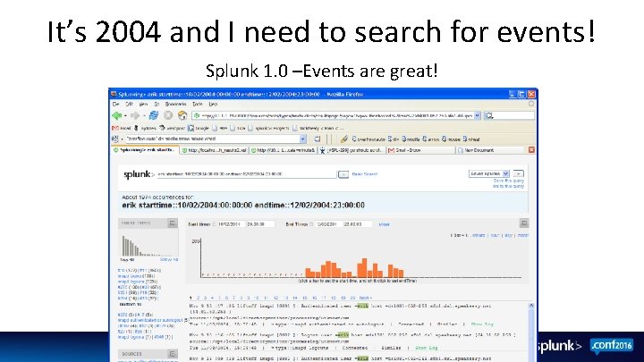Viewport: 644px width, 362px height.
Task: Click 'Show All' under Event Types chart
Action: 169,260
